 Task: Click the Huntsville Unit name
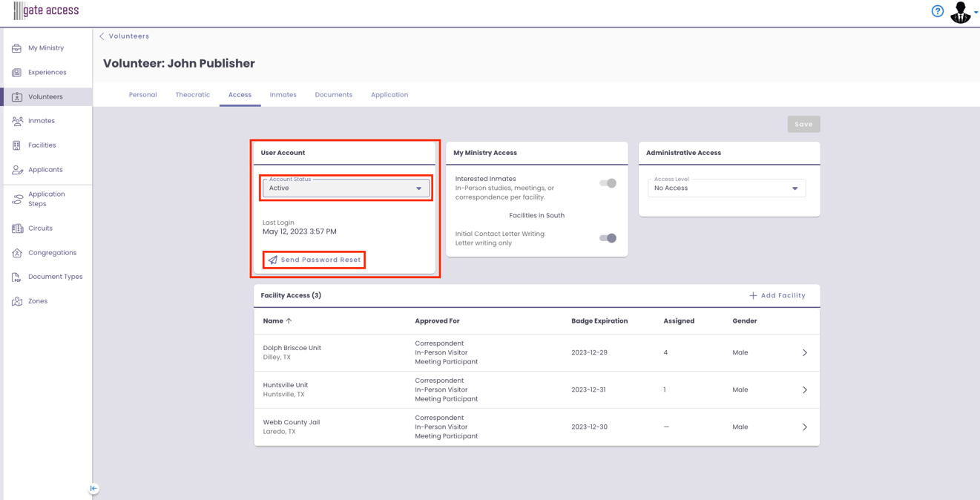tap(286, 385)
